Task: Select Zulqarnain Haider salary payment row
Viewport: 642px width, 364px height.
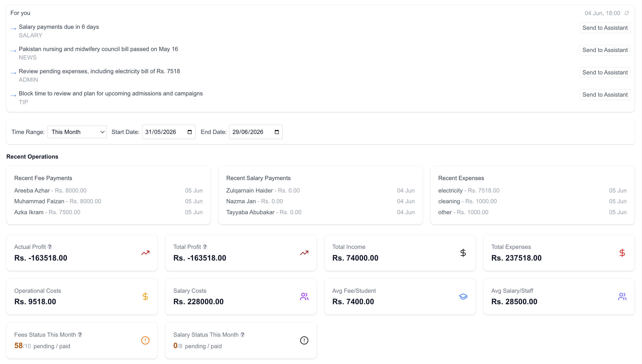Action: coord(320,191)
